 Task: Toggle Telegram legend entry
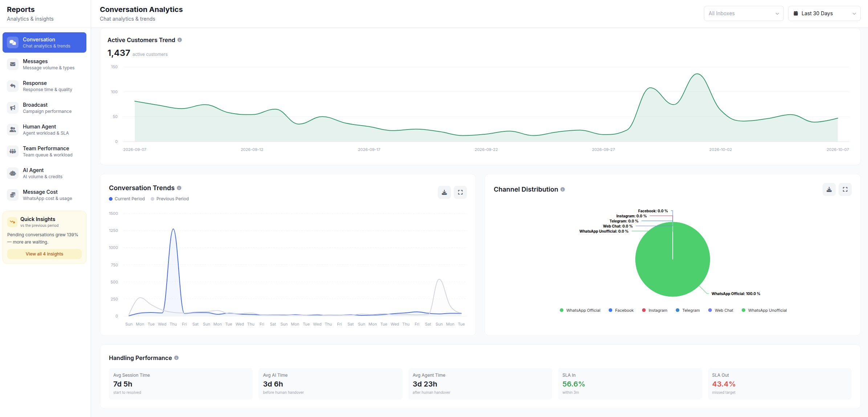(x=688, y=310)
